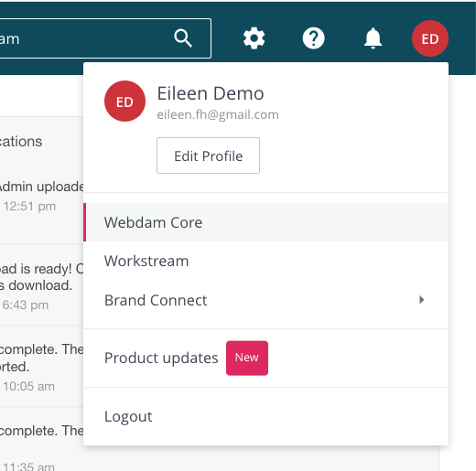The width and height of the screenshot is (476, 471).
Task: Select Webdam Core in the menu
Action: click(x=265, y=222)
